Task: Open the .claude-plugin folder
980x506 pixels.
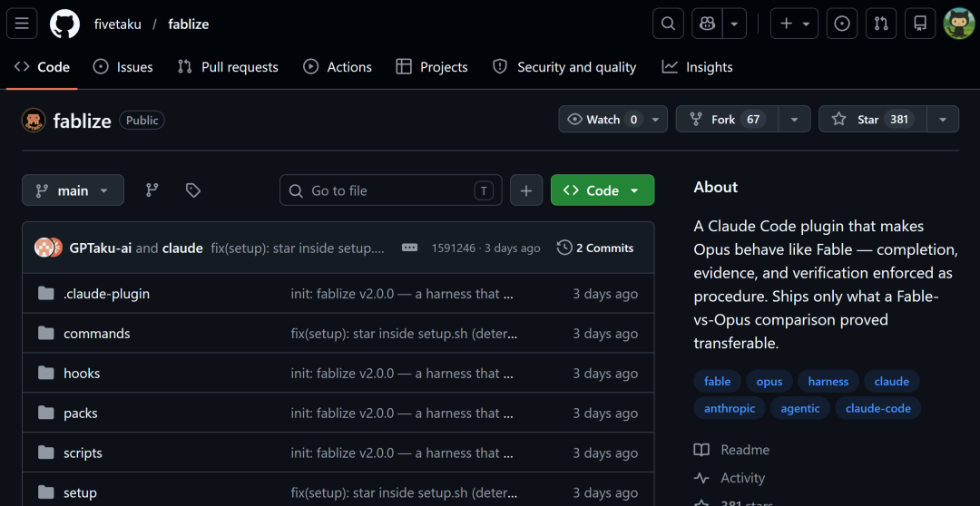Action: click(x=106, y=294)
